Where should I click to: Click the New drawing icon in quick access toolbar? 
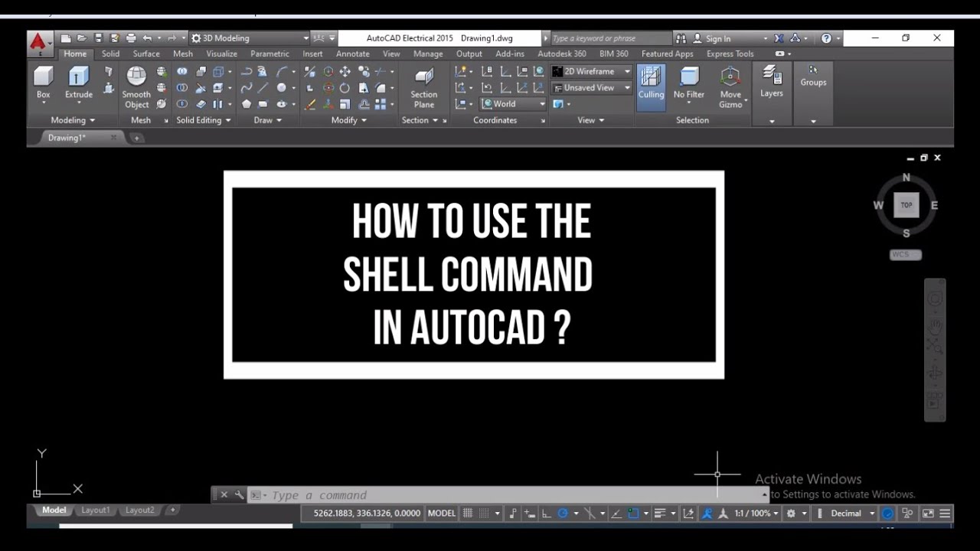tap(66, 38)
